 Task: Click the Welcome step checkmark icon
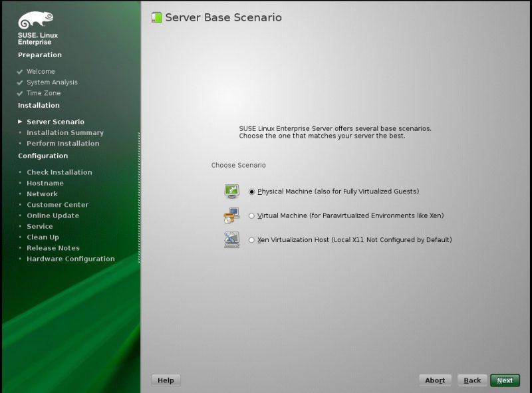click(21, 72)
